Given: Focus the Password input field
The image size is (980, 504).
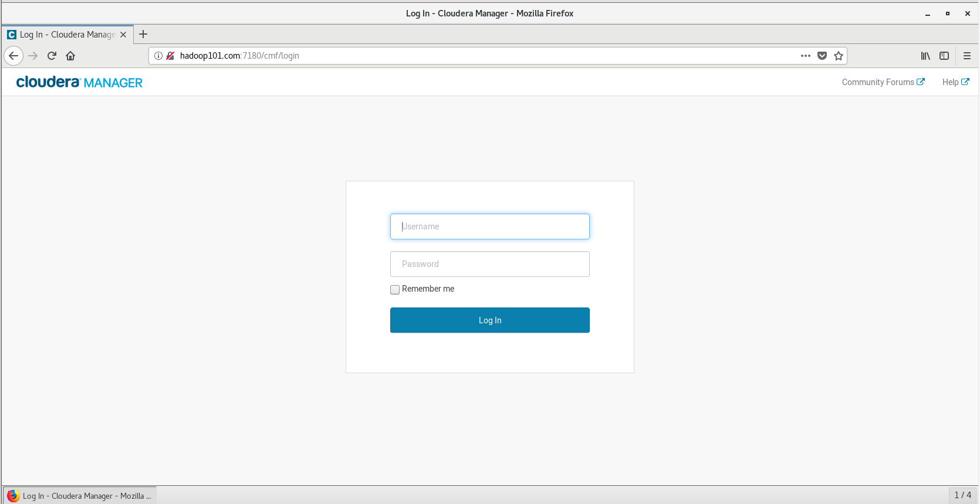Looking at the screenshot, I should tap(490, 264).
